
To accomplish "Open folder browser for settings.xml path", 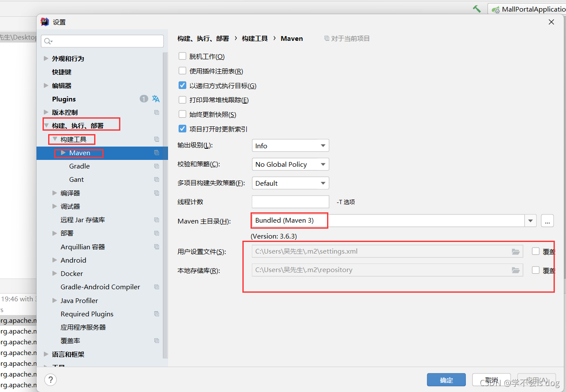I will (516, 251).
